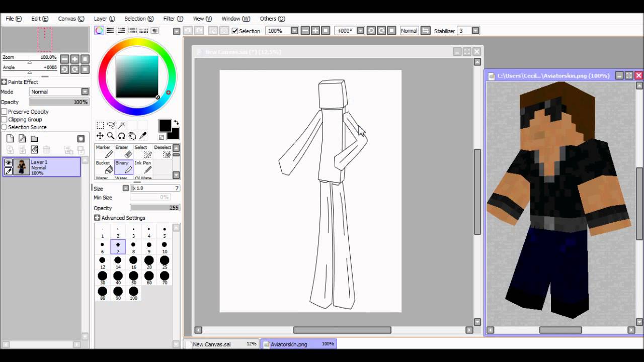Viewport: 644px width, 362px height.
Task: Select brush size 30 preset
Action: pyautogui.click(x=103, y=278)
